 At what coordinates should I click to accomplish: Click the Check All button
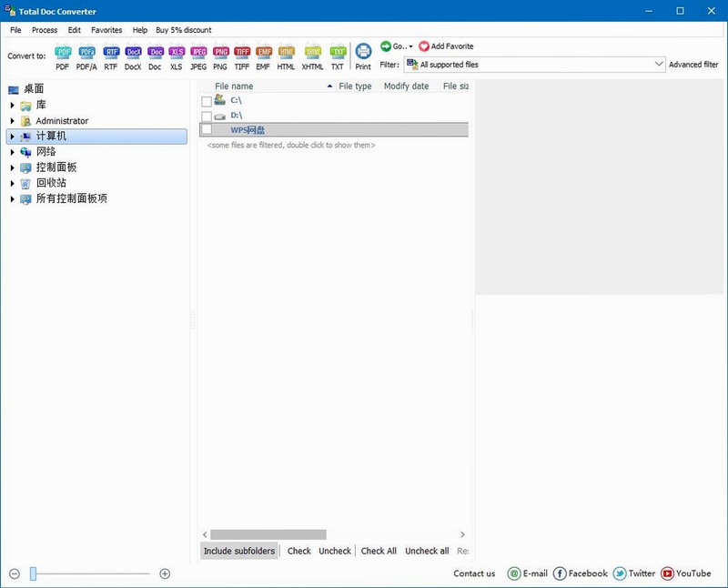379,551
